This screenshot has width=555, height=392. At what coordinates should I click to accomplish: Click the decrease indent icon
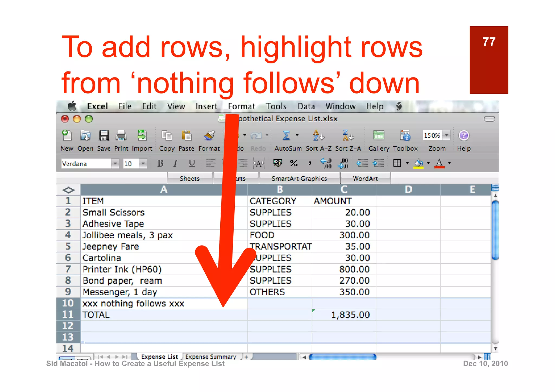(x=362, y=163)
